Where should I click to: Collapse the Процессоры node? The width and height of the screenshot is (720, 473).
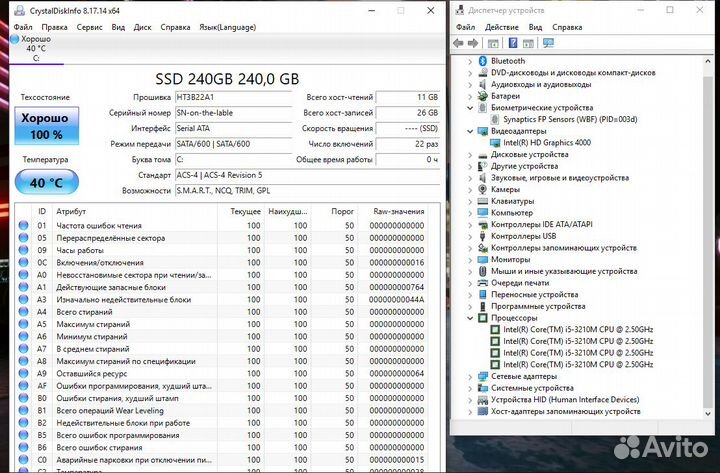click(470, 318)
